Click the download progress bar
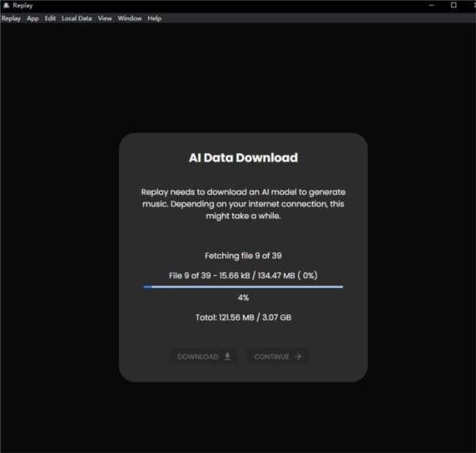 [x=244, y=286]
